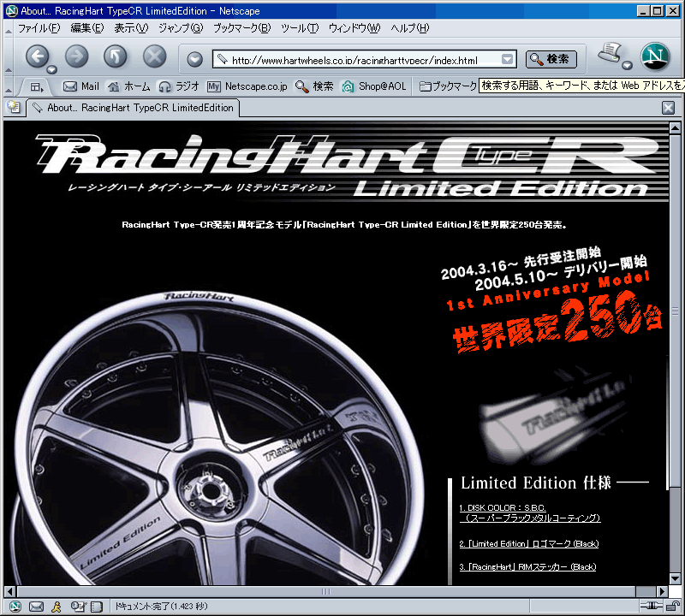Reload the page with the Reload button
685x616 pixels.
(x=116, y=56)
